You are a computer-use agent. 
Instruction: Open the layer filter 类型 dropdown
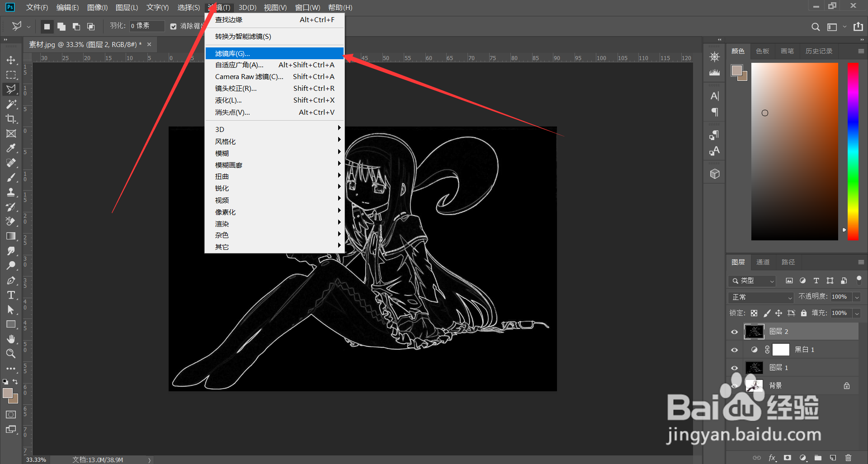[752, 281]
